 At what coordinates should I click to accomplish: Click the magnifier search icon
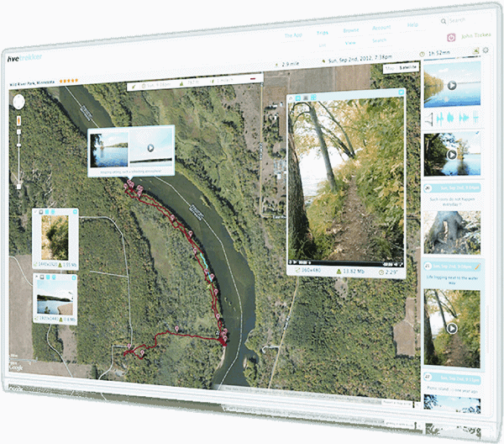444,21
